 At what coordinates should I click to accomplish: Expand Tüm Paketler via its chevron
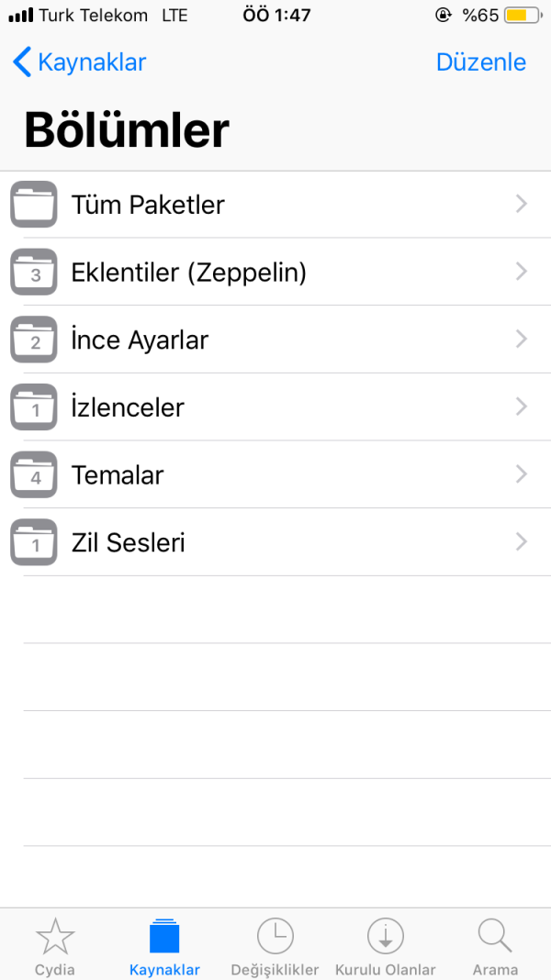coord(522,204)
